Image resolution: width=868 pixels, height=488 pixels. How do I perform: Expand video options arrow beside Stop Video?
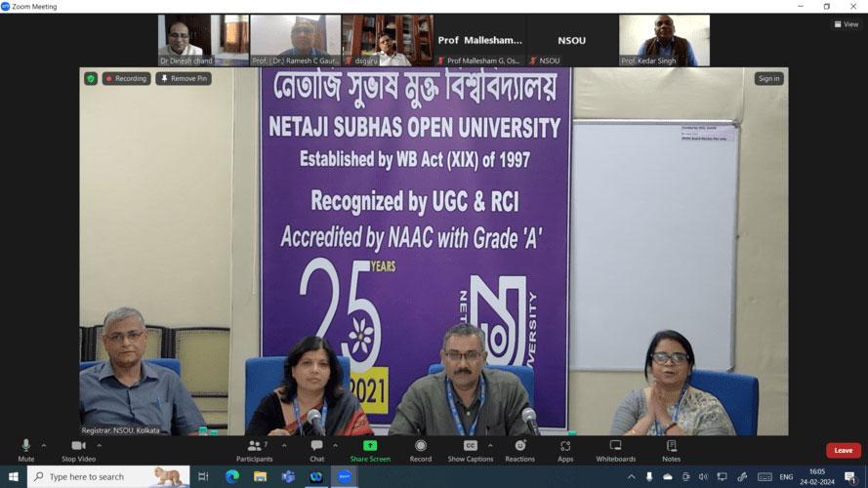(x=99, y=445)
